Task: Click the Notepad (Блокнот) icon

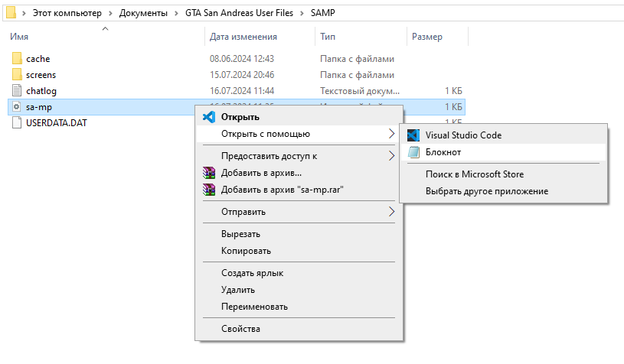Action: click(x=413, y=152)
